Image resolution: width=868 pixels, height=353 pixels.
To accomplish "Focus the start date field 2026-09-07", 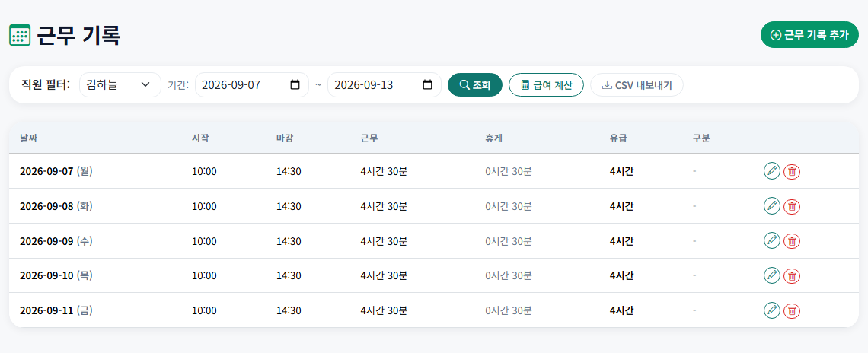I will coord(252,84).
